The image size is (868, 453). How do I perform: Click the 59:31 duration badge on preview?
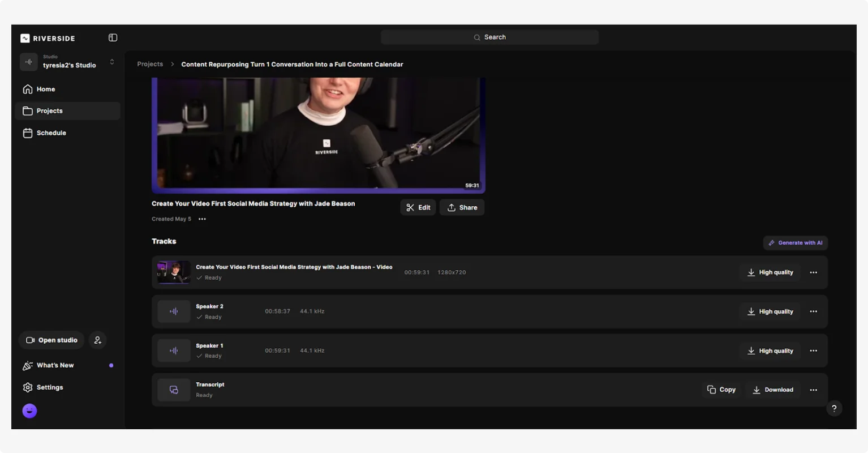472,186
